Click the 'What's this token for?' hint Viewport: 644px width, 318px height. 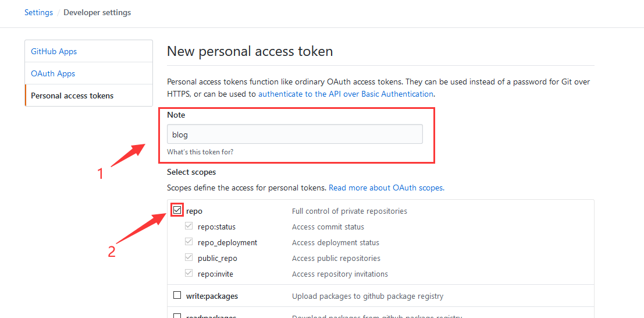point(200,152)
